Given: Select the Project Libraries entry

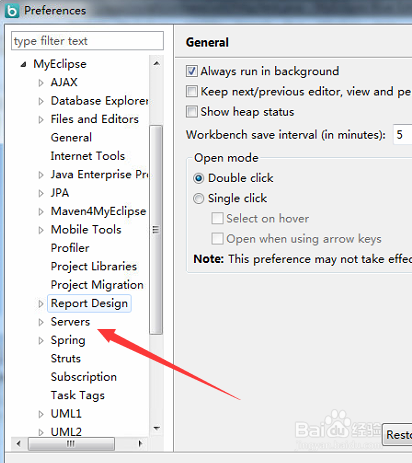Looking at the screenshot, I should click(94, 266).
